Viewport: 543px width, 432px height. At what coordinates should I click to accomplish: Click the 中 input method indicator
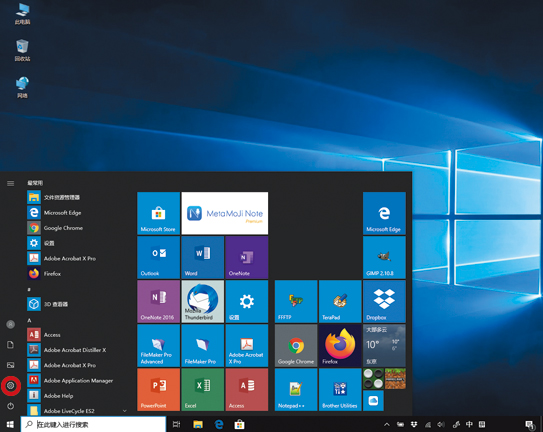pyautogui.click(x=469, y=424)
